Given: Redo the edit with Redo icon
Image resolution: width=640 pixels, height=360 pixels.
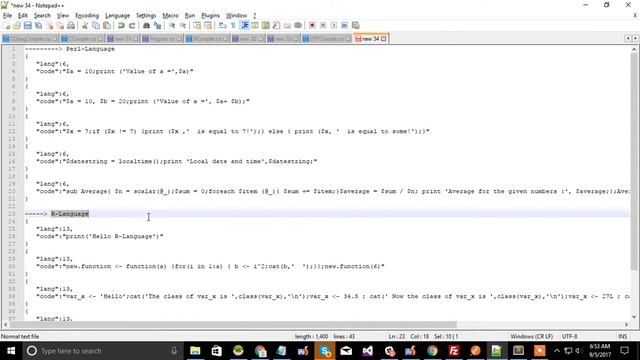Looking at the screenshot, I should 132,26.
